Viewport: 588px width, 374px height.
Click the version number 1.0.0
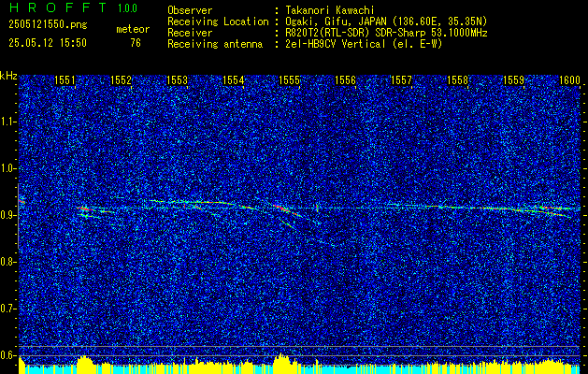tap(127, 8)
